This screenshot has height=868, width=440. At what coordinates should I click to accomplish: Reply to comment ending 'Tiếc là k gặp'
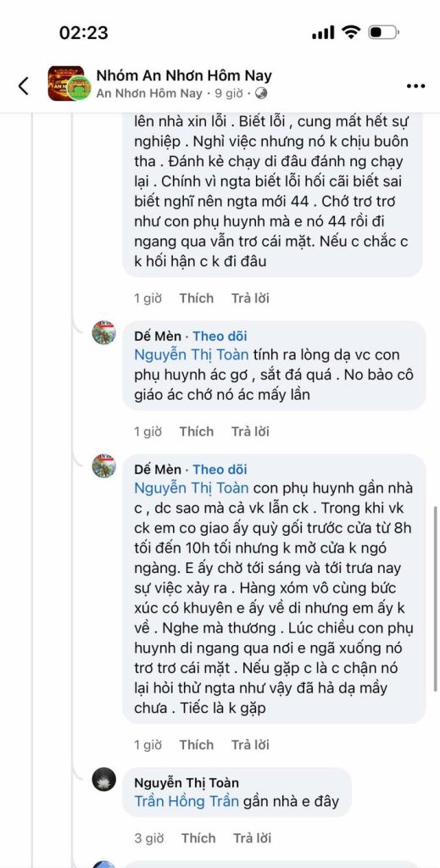click(250, 744)
